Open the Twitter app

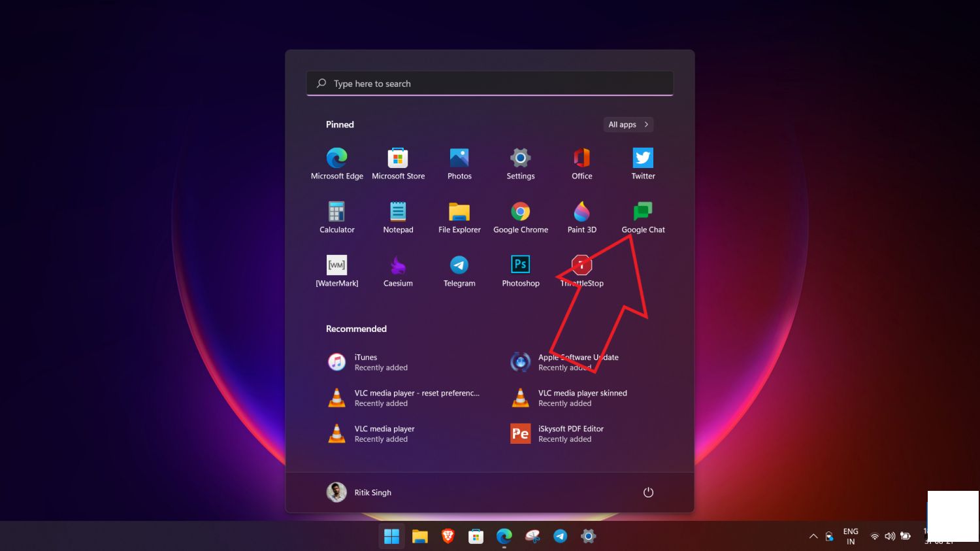point(643,164)
